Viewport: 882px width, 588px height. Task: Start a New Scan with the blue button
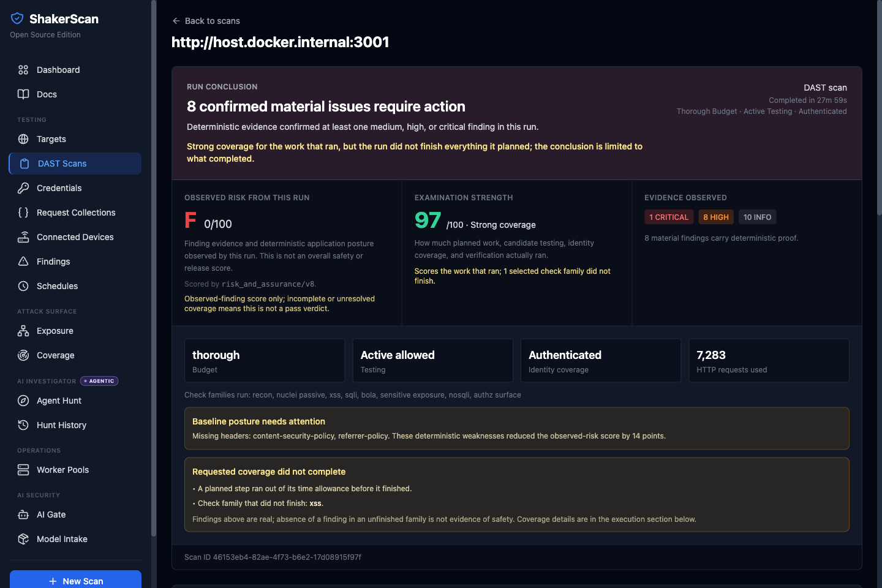click(75, 579)
